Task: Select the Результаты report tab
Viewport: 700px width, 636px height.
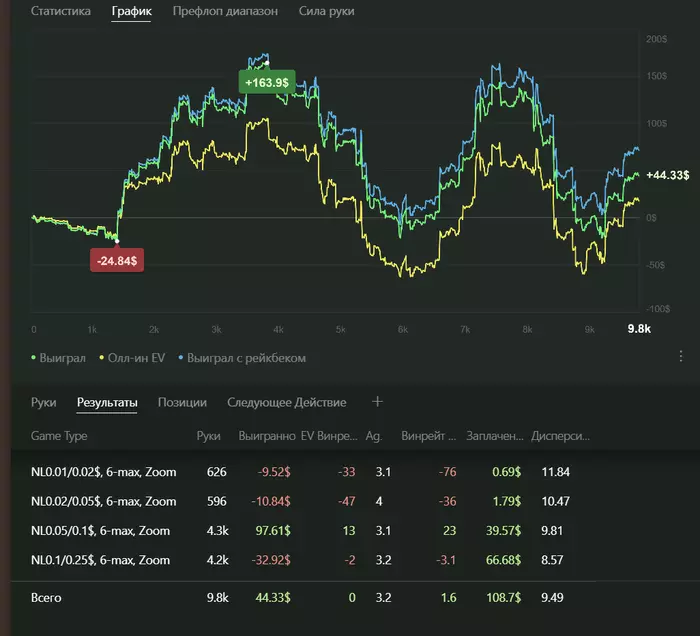Action: [107, 402]
